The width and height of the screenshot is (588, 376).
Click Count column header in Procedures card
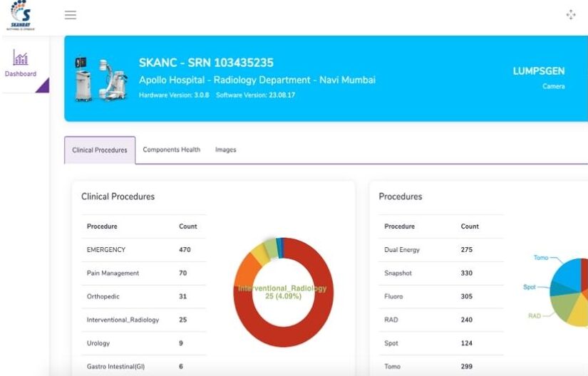[x=470, y=226]
